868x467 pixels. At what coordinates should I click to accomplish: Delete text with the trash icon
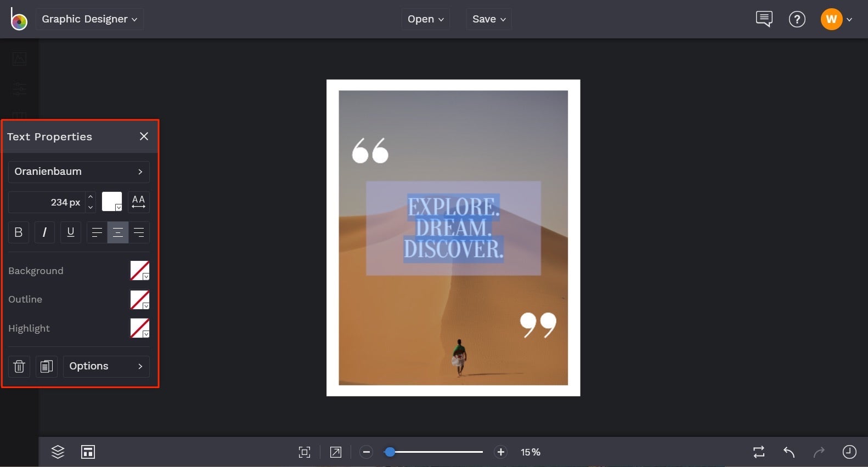pos(19,366)
